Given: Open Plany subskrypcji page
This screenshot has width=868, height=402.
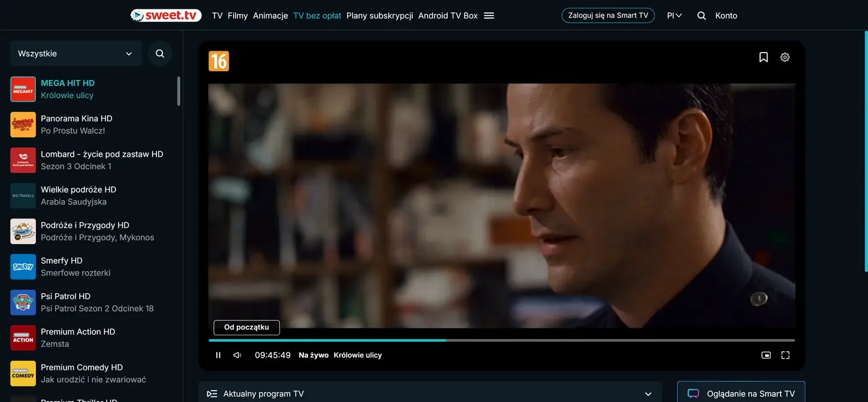Looking at the screenshot, I should (379, 15).
